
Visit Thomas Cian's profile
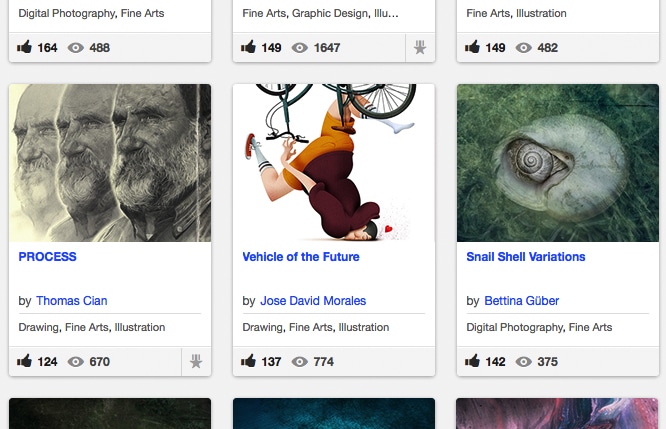pos(72,301)
